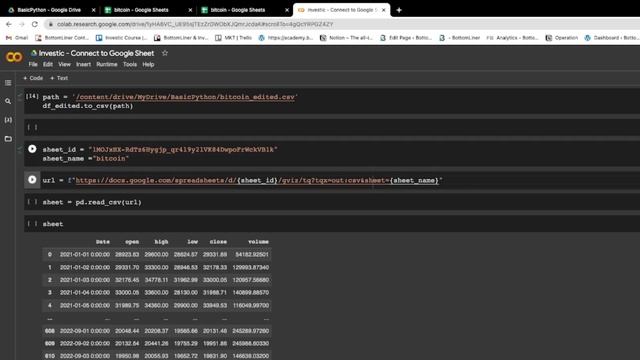Open Dashboard bookmark
Image resolution: width=640 pixels, height=360 pixels.
(x=611, y=38)
